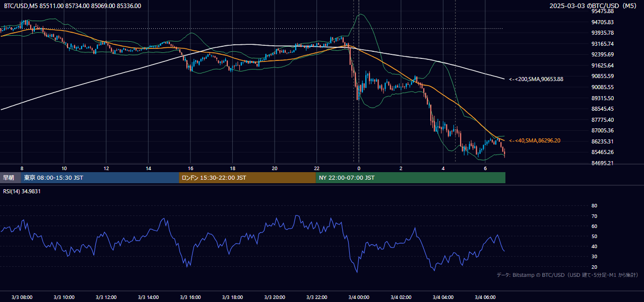
Task: Click RSI axis level 60
Action: (594, 226)
